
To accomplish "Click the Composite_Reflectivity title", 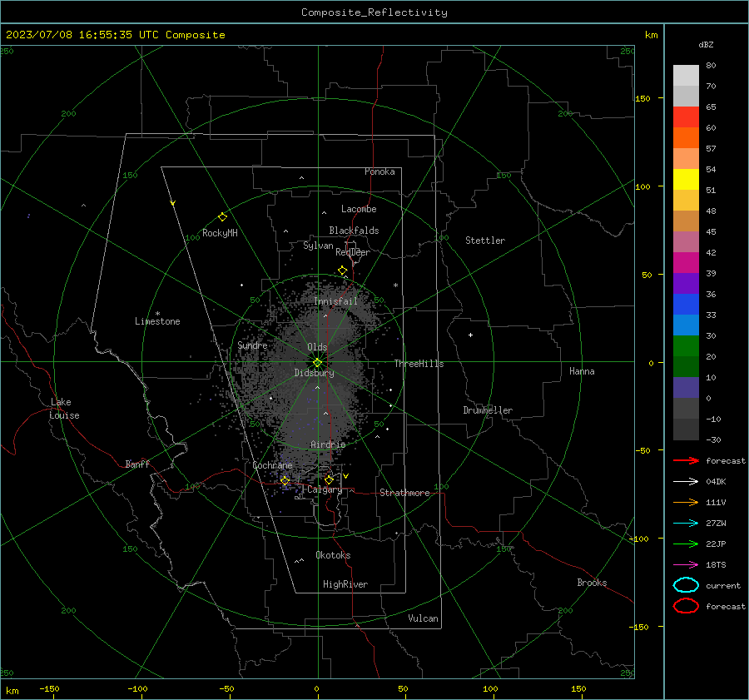I will (x=374, y=12).
